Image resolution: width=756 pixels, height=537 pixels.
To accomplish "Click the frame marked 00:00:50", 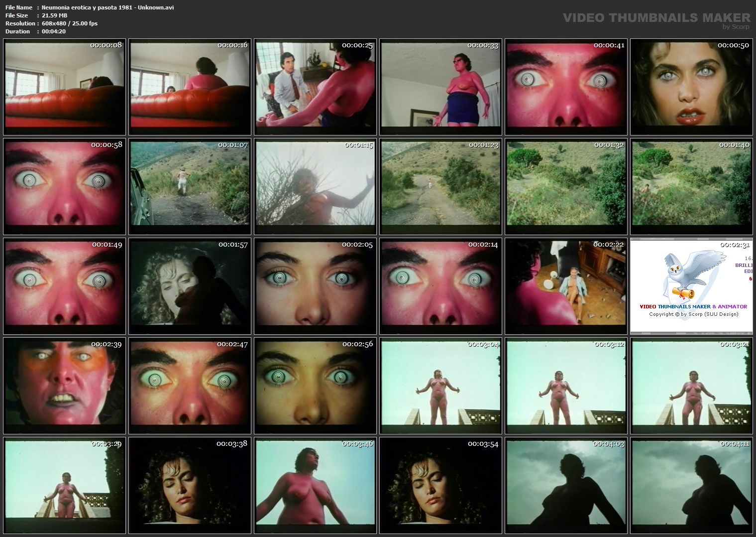I will pos(692,87).
